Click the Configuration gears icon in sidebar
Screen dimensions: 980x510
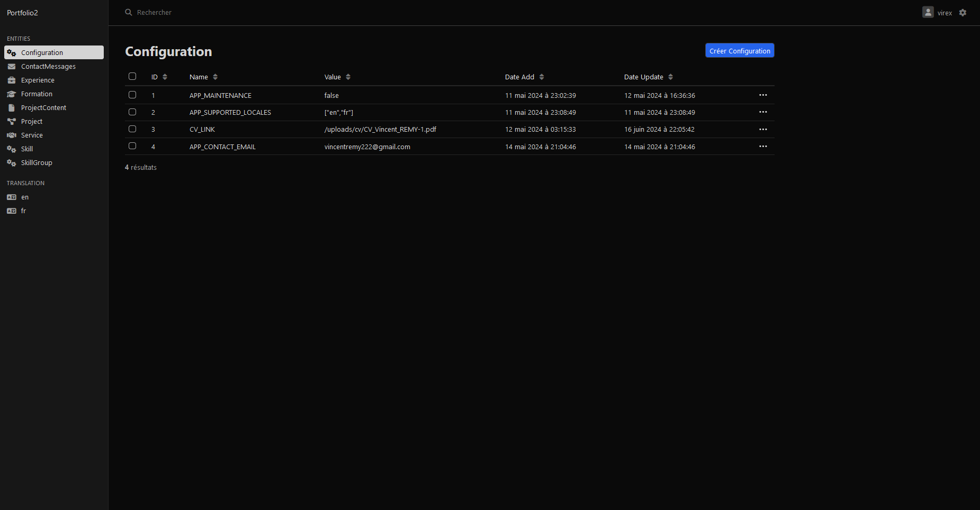click(12, 53)
